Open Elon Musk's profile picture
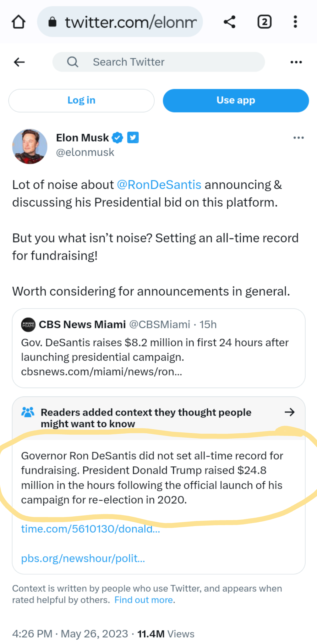 point(30,146)
